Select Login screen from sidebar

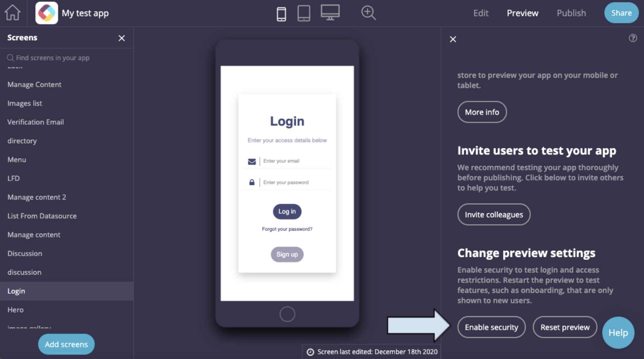(67, 290)
